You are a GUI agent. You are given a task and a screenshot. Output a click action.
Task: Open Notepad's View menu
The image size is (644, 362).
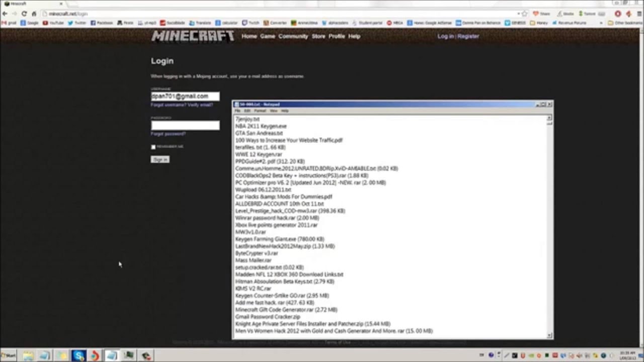[274, 111]
